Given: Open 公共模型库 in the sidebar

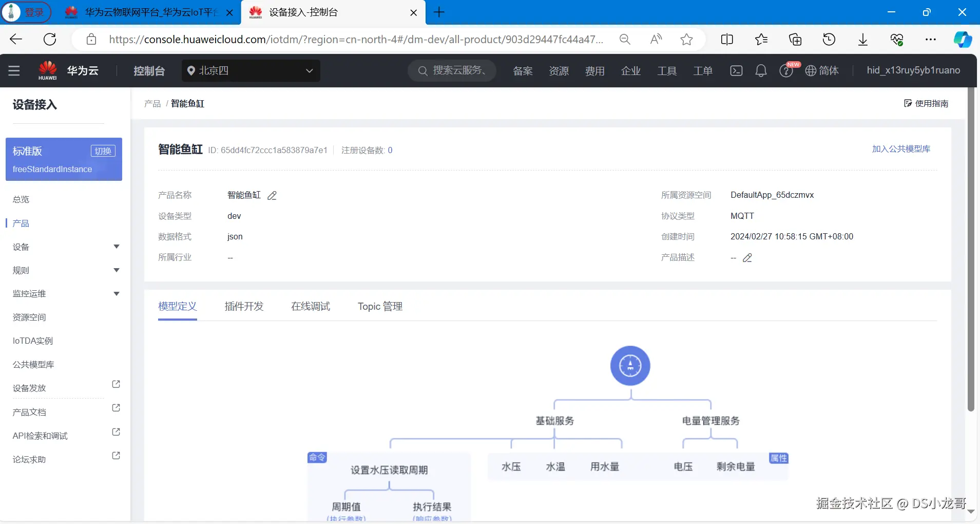Looking at the screenshot, I should click(x=33, y=365).
